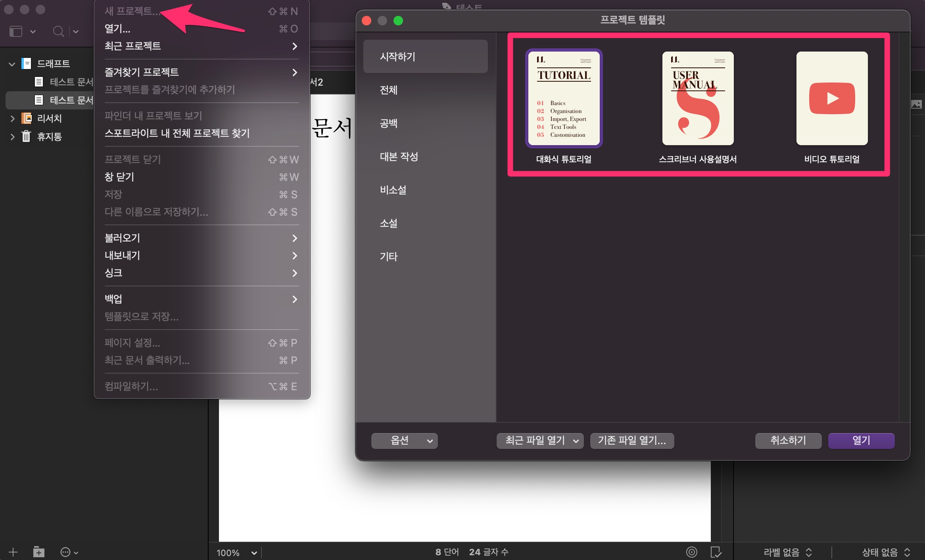Click the add folder icon at bottom
The height and width of the screenshot is (560, 925).
click(x=38, y=552)
